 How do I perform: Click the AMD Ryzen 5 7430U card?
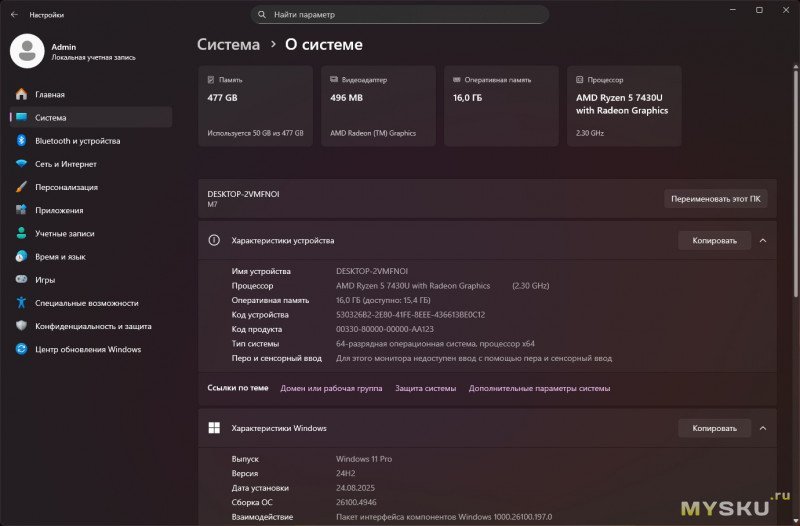[624, 106]
